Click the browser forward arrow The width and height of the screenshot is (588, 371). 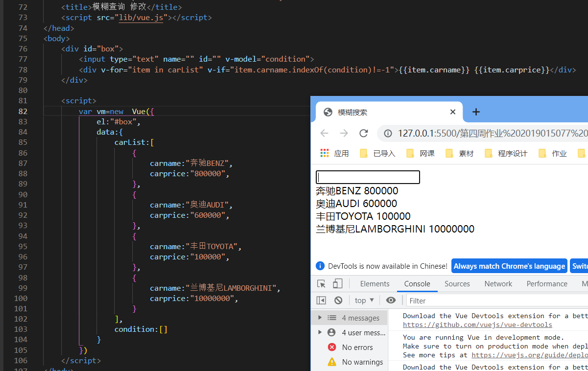pyautogui.click(x=344, y=133)
